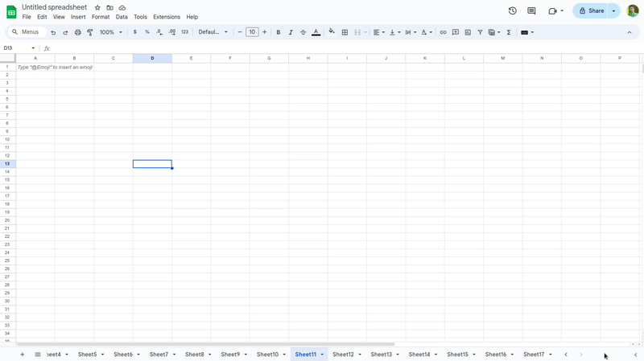Open the borders tool
This screenshot has height=361, width=644.
click(x=345, y=32)
